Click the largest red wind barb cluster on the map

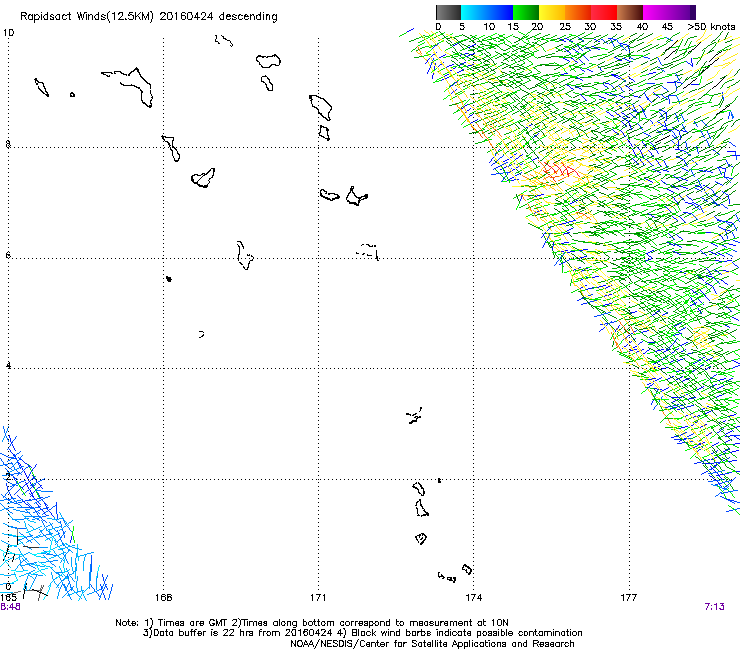[559, 170]
